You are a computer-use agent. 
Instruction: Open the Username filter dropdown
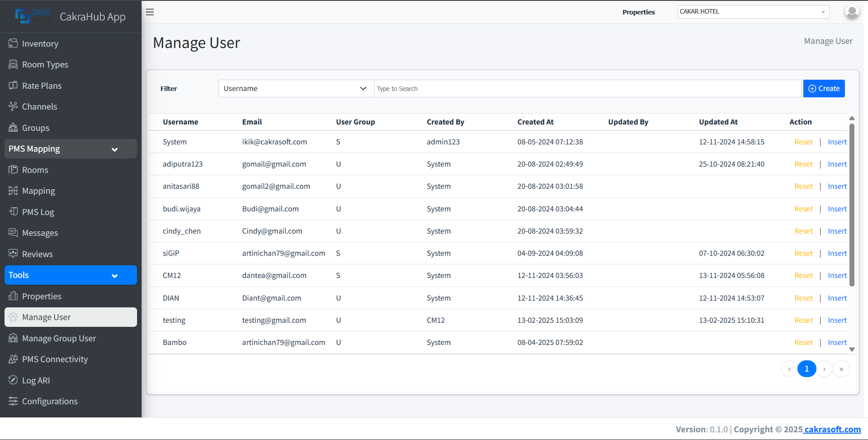pyautogui.click(x=295, y=88)
